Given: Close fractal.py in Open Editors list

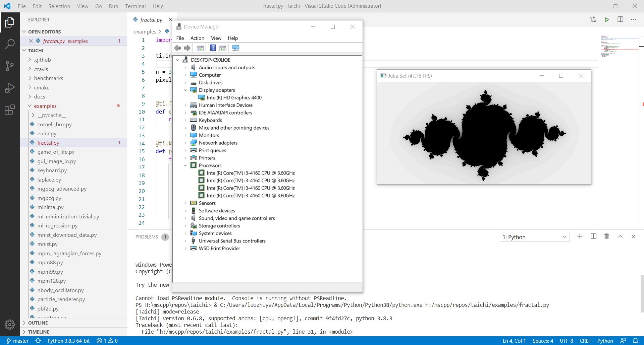Looking at the screenshot, I should 31,41.
